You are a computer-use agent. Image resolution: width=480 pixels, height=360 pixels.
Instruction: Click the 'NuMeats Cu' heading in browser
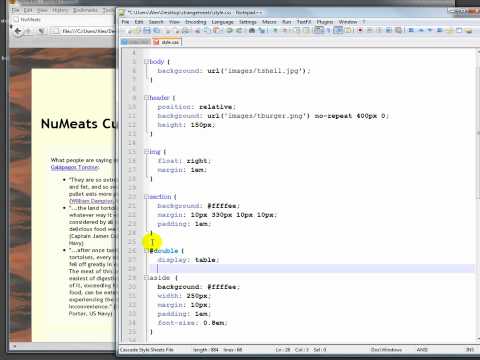(78, 124)
